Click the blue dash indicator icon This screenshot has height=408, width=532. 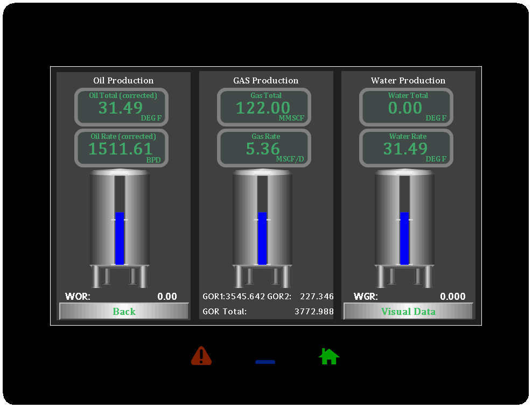265,362
